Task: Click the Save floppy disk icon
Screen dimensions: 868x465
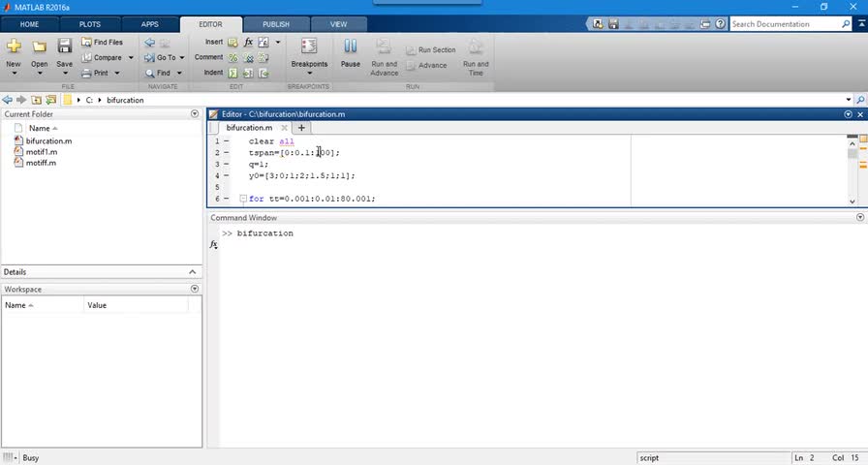Action: pos(65,46)
